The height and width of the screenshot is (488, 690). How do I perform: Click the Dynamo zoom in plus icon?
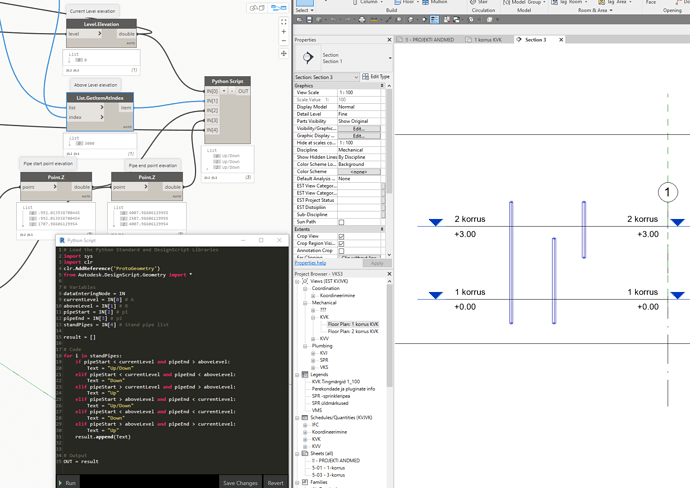pyautogui.click(x=284, y=32)
